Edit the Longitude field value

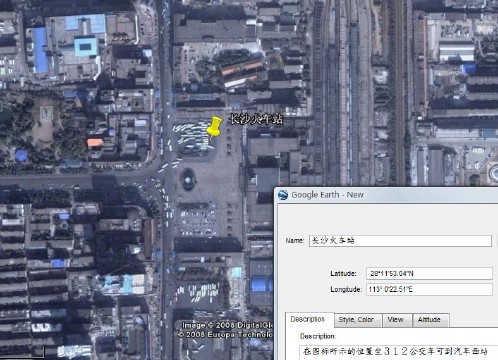point(429,289)
